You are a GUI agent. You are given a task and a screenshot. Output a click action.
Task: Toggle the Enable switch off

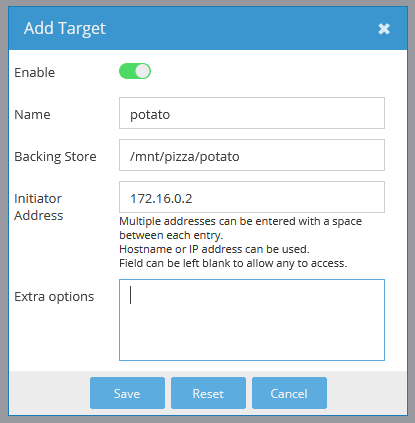coord(135,71)
